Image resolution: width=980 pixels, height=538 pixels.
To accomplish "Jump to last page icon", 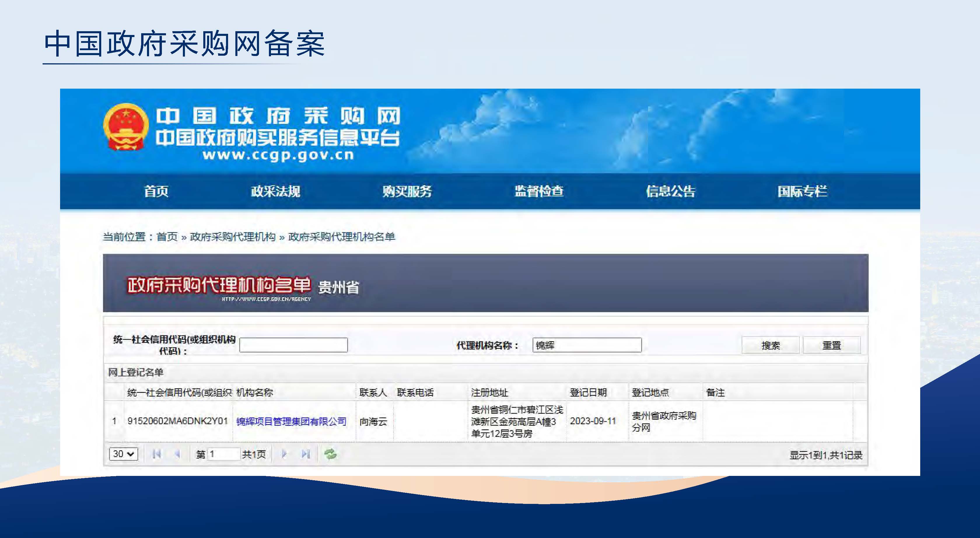I will click(x=305, y=454).
